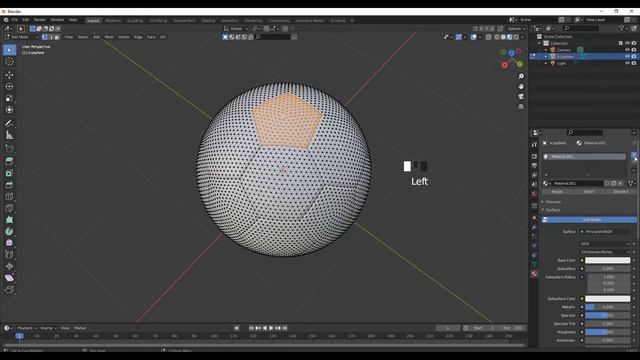
Task: Select the Add Cube tool
Action: (9, 149)
